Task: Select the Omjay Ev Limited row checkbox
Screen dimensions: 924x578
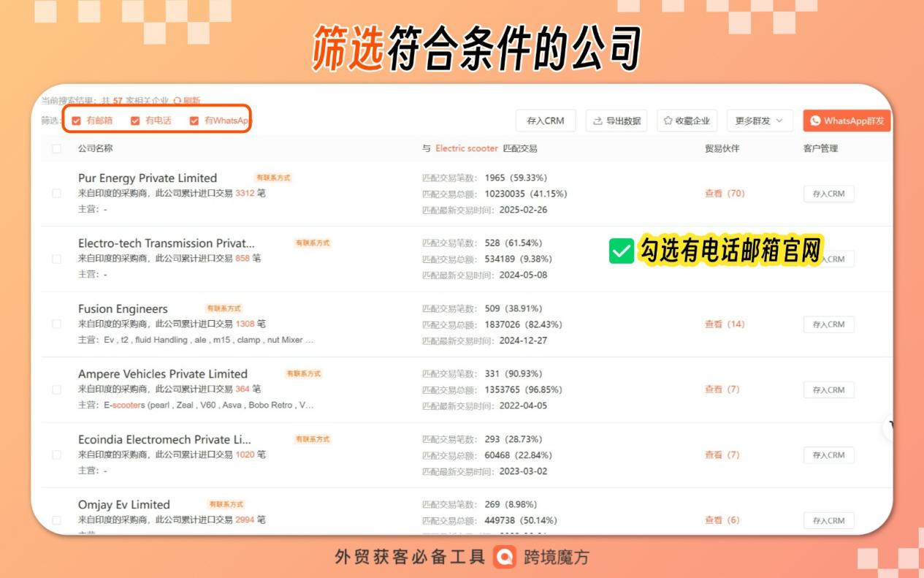Action: pos(56,520)
